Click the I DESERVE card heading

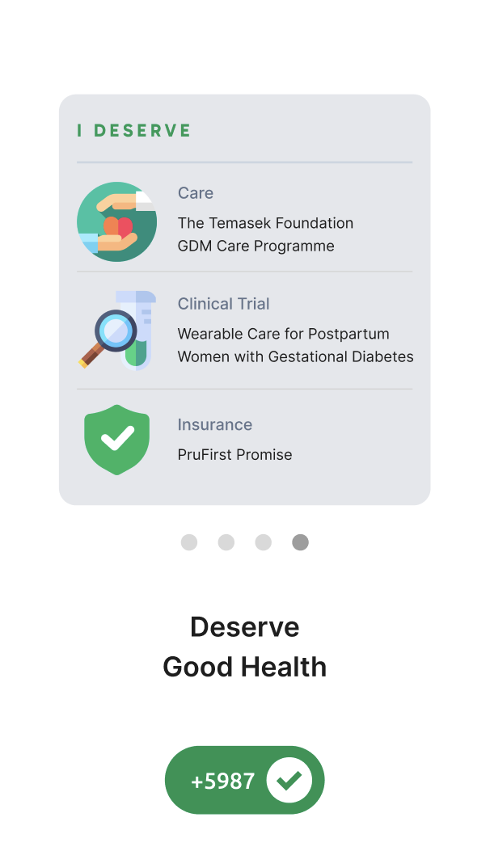pos(134,131)
